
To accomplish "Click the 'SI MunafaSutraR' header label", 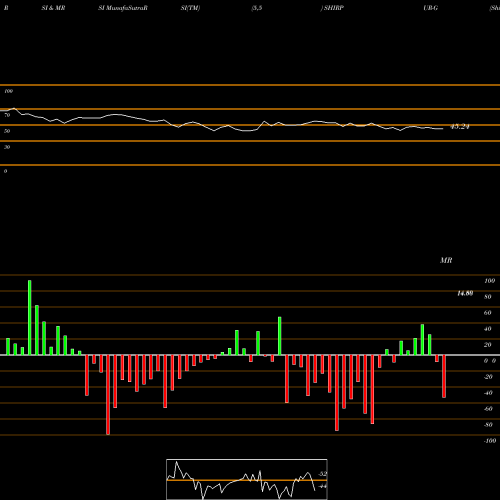I will tap(123, 8).
